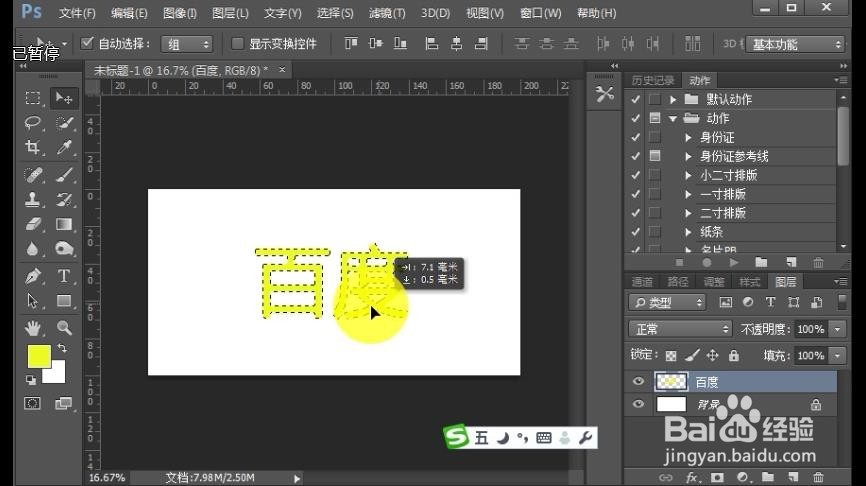Screen dimensions: 866x486
Task: Add a layer style via fx icon
Action: tap(691, 477)
